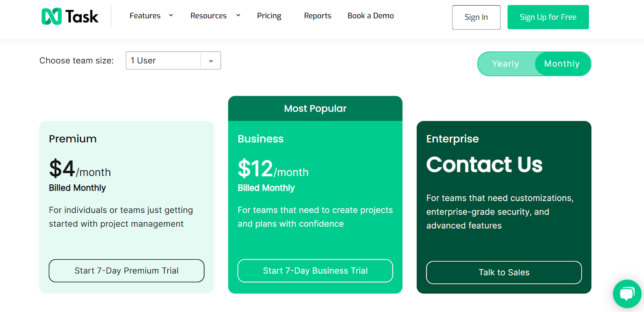Click the Features chevron arrow
This screenshot has width=644, height=312.
tap(171, 15)
